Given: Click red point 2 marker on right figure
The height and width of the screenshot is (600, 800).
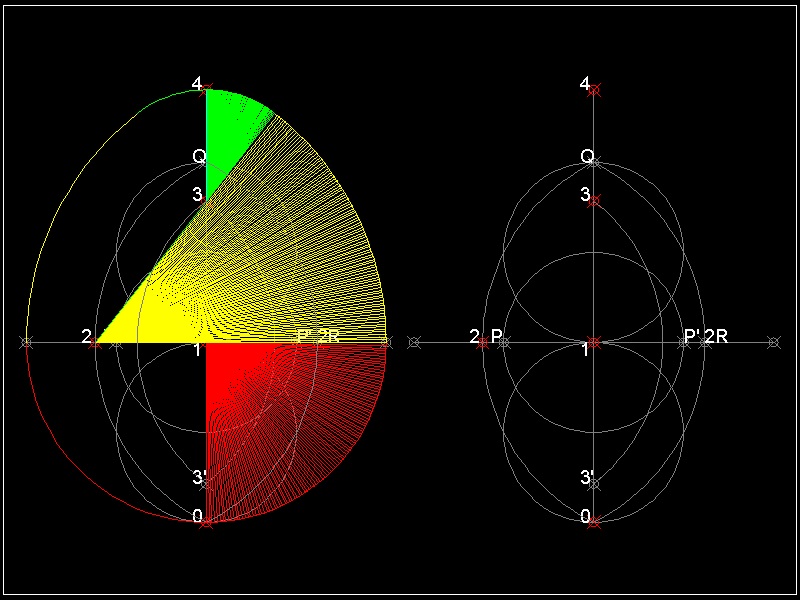Looking at the screenshot, I should click(x=483, y=342).
